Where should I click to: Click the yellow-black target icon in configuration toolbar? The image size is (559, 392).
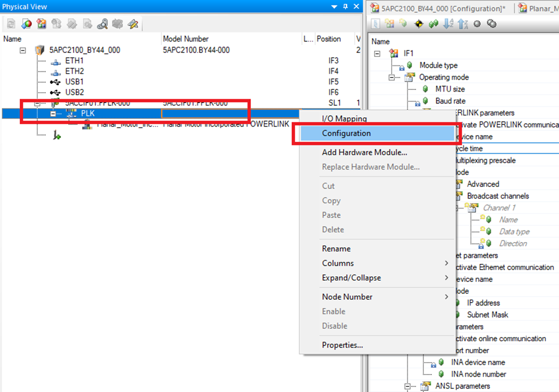pyautogui.click(x=419, y=24)
